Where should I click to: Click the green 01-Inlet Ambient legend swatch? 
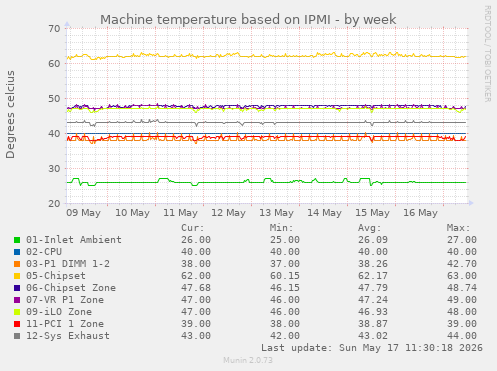pos(17,240)
